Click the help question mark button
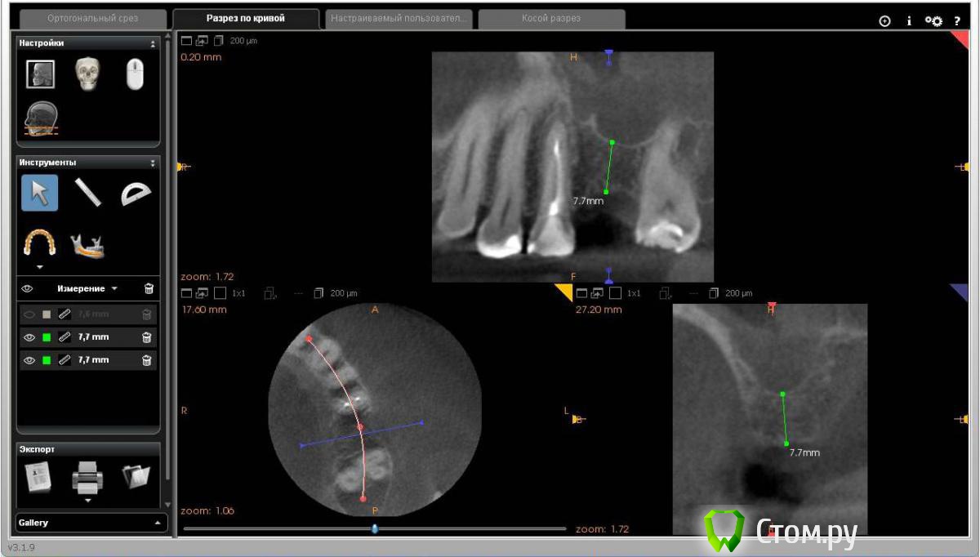Image resolution: width=980 pixels, height=557 pixels. 957,21
